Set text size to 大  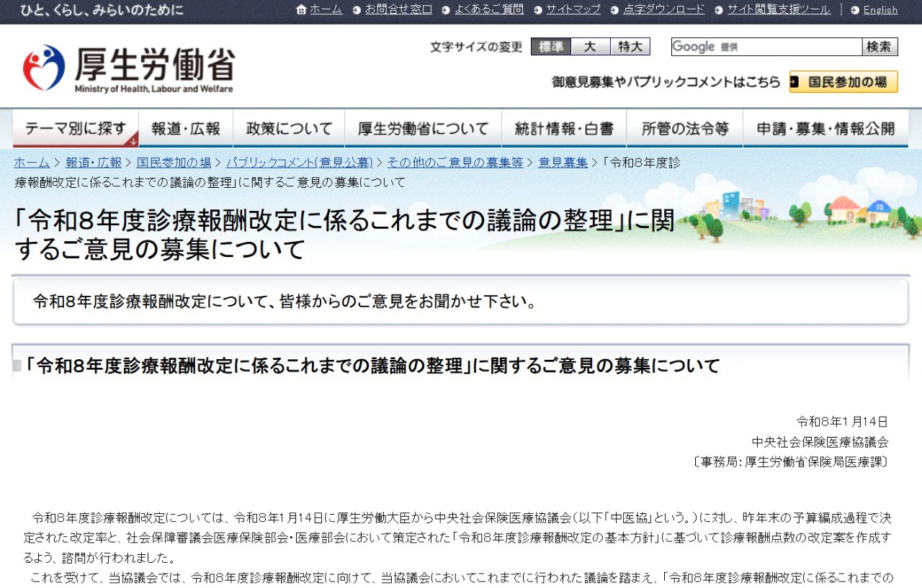click(x=591, y=47)
